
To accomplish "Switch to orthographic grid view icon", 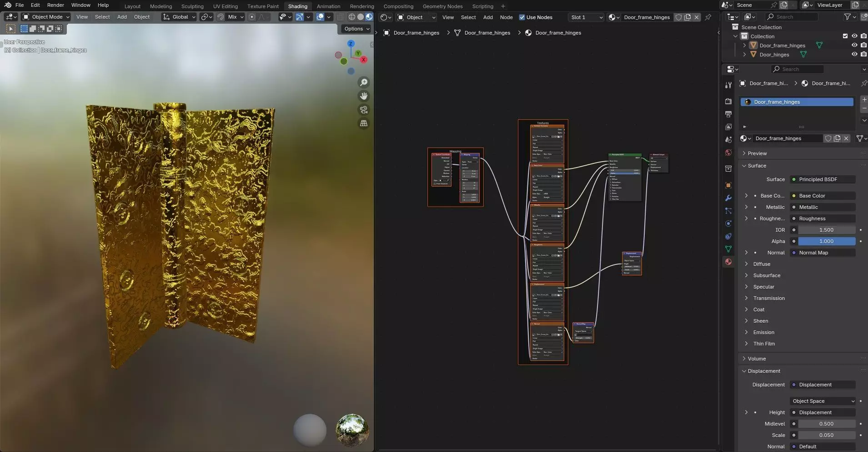I will pyautogui.click(x=364, y=123).
